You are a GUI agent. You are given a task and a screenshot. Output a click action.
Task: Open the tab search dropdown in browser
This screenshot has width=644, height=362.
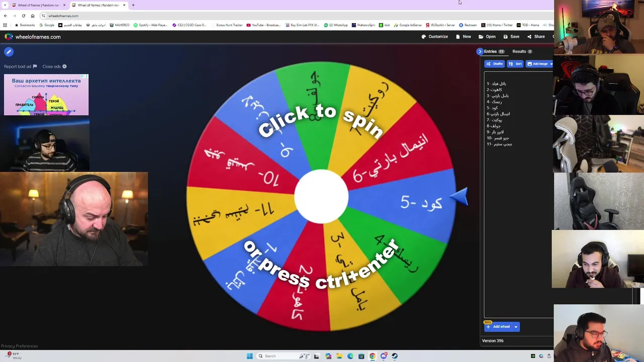[x=5, y=5]
